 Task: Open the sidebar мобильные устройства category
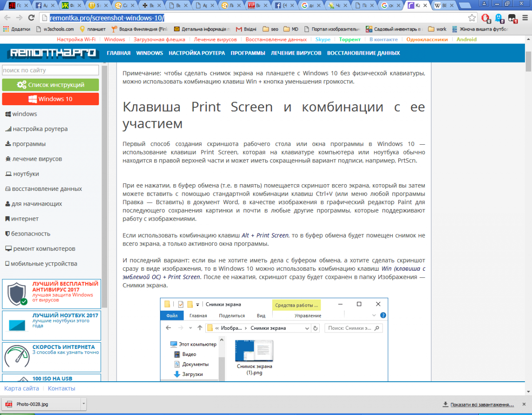tap(41, 264)
